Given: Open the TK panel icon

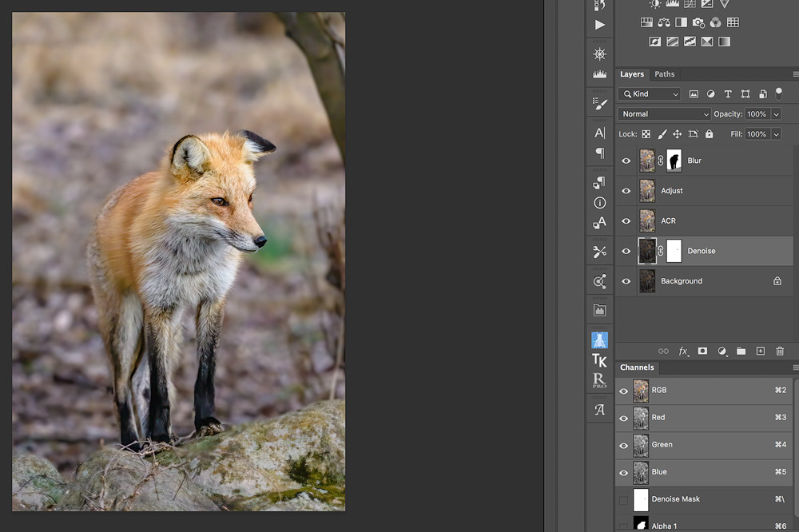Looking at the screenshot, I should 599,360.
